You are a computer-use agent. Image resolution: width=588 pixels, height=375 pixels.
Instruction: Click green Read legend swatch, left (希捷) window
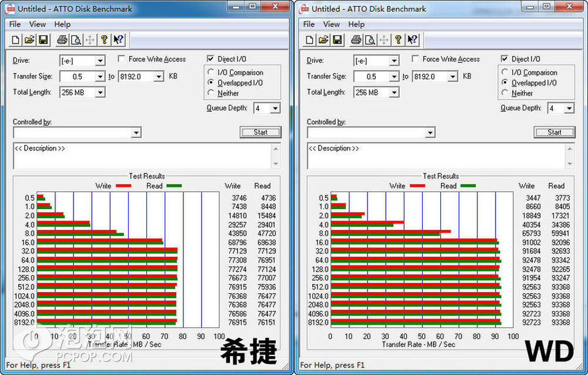click(x=174, y=186)
